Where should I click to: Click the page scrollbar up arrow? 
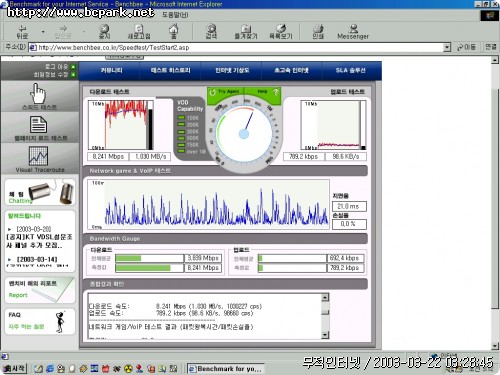click(495, 60)
